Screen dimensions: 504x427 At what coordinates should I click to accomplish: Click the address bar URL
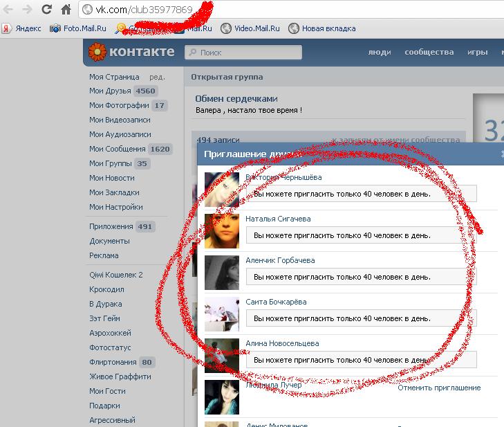144,10
